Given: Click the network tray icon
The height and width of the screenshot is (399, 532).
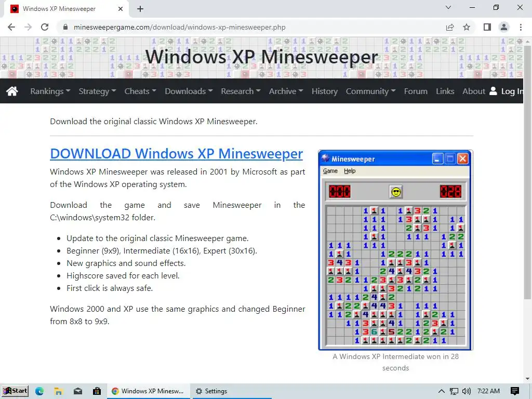Looking at the screenshot, I should coord(454,391).
